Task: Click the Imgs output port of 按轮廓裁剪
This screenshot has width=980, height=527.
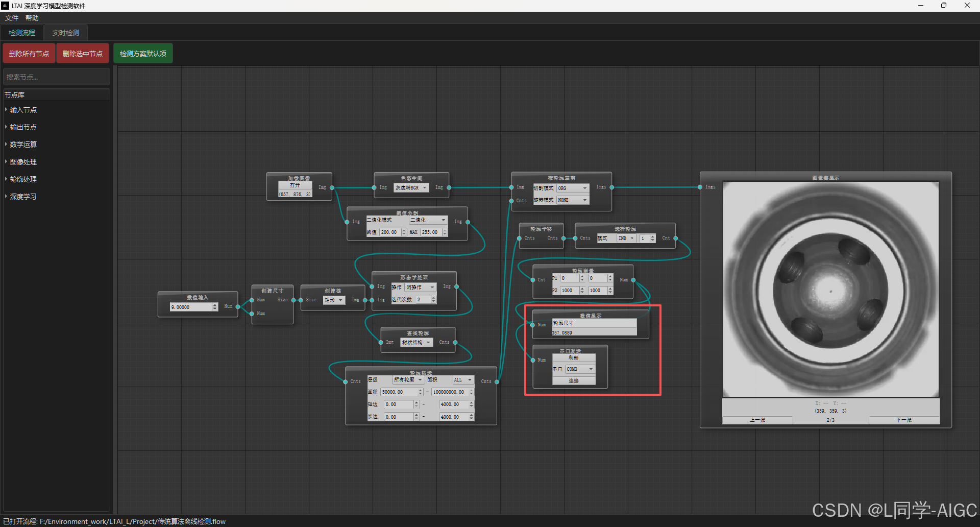Action: point(611,187)
